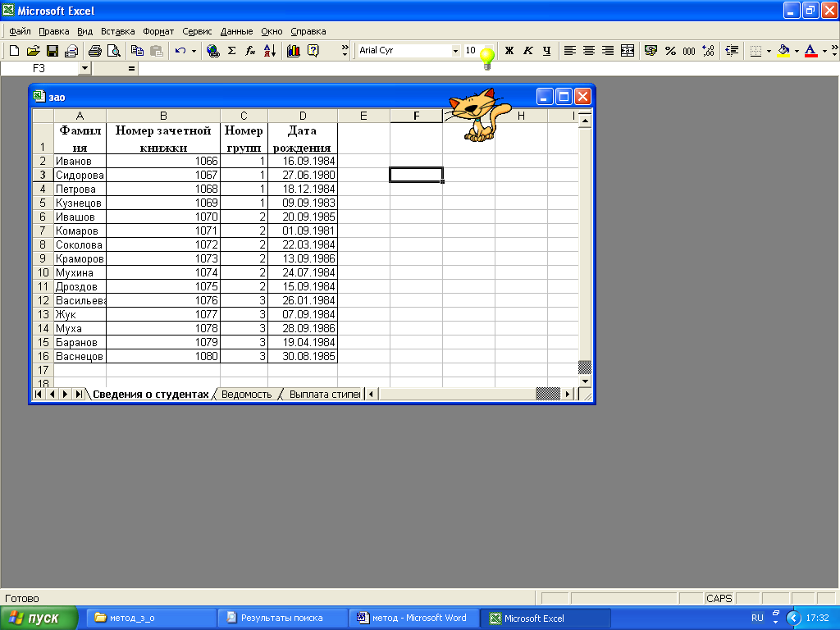The image size is (840, 630).
Task: Open the Вставка menu
Action: tap(118, 32)
